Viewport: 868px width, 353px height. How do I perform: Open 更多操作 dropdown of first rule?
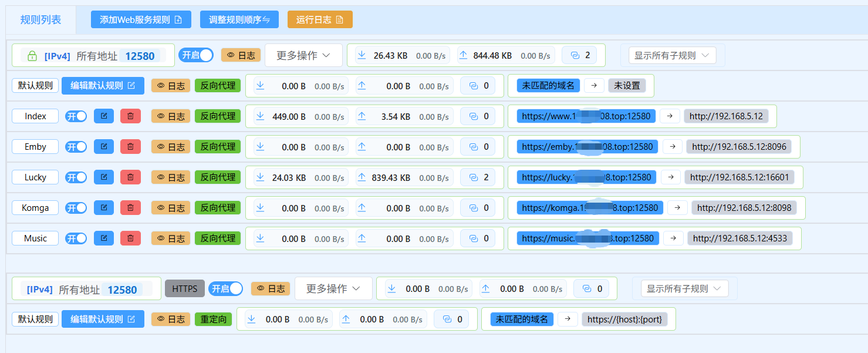pyautogui.click(x=303, y=55)
